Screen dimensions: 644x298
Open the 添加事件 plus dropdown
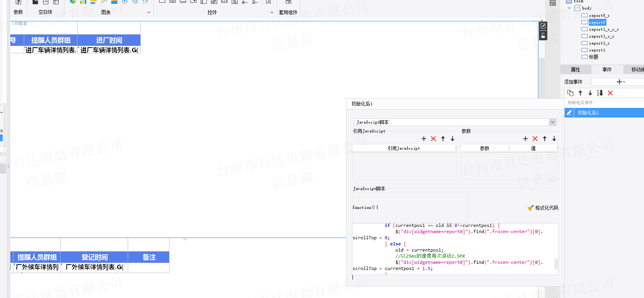click(x=620, y=82)
